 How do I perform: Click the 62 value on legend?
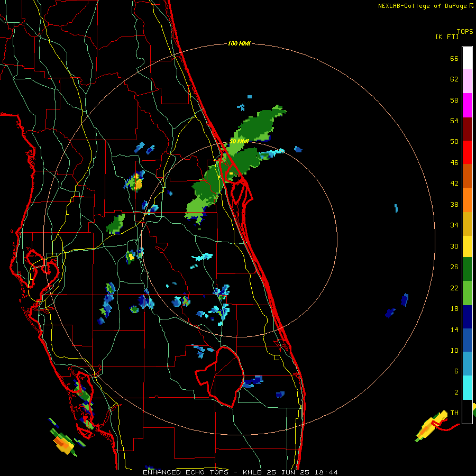point(454,79)
